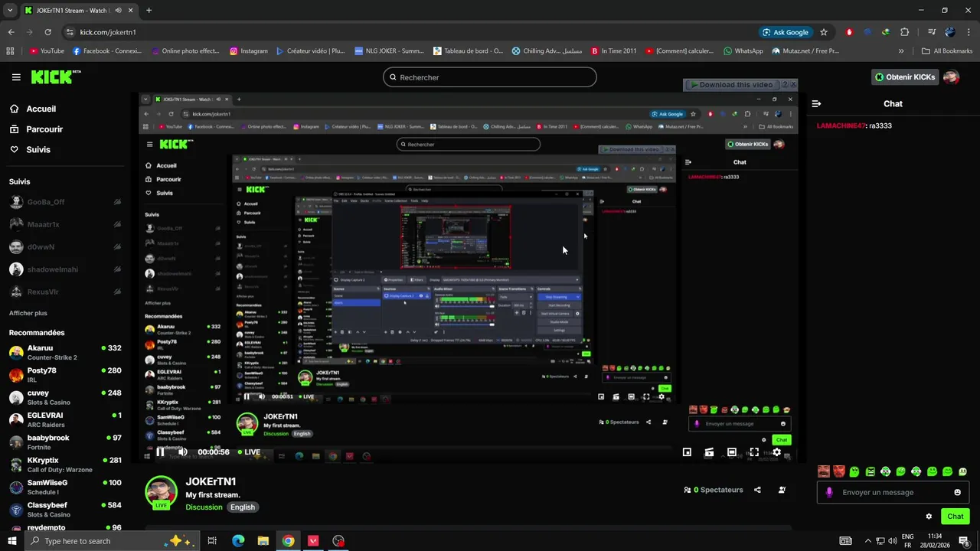The image size is (980, 551).
Task: Open followed channel Maaatr1x
Action: click(65, 224)
